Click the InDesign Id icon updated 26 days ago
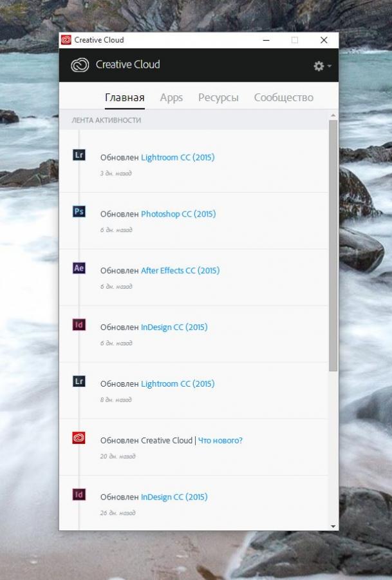The image size is (392, 580). point(79,494)
